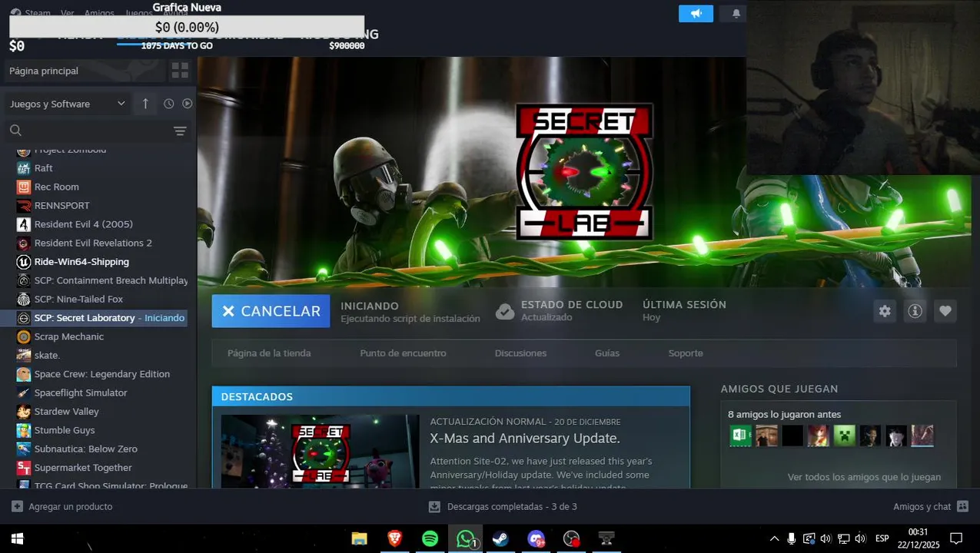Change sort order with the up-arrow button

(145, 104)
